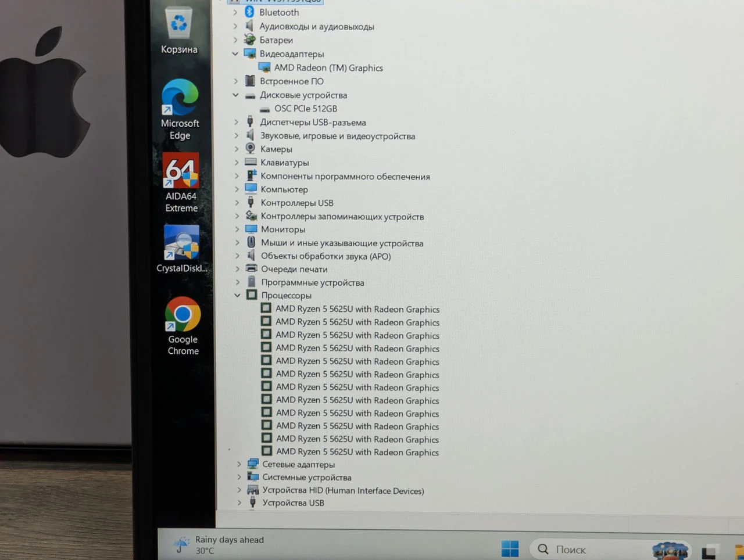The width and height of the screenshot is (744, 560).
Task: Expand the Bluetooth node
Action: pyautogui.click(x=235, y=12)
